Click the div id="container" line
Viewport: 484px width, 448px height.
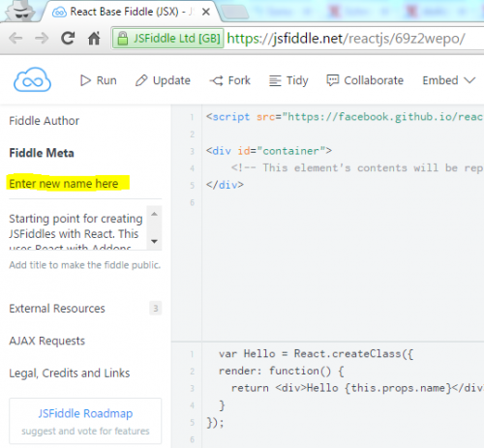(x=269, y=151)
